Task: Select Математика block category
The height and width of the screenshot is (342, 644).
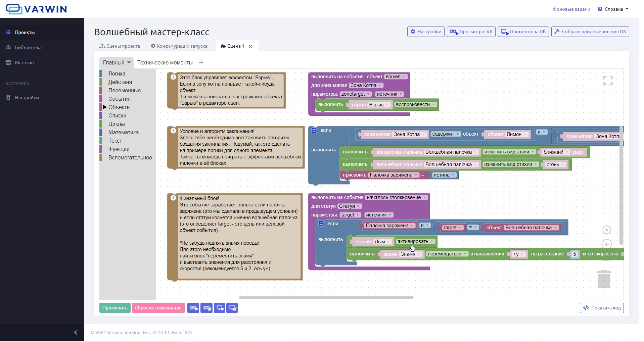Action: pyautogui.click(x=124, y=132)
